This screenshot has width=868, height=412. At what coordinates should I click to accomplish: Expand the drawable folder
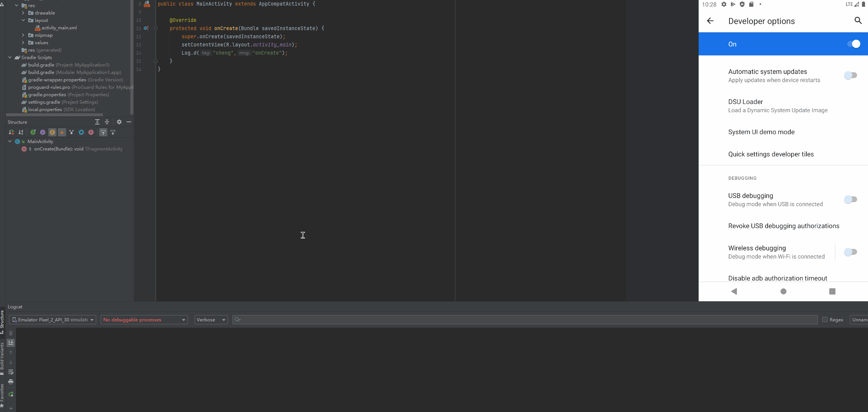[23, 13]
